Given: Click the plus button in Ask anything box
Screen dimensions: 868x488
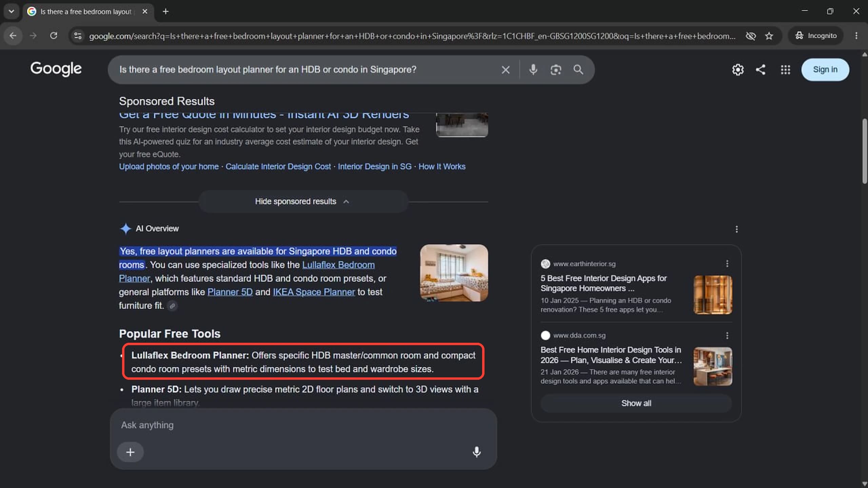Looking at the screenshot, I should [x=130, y=452].
